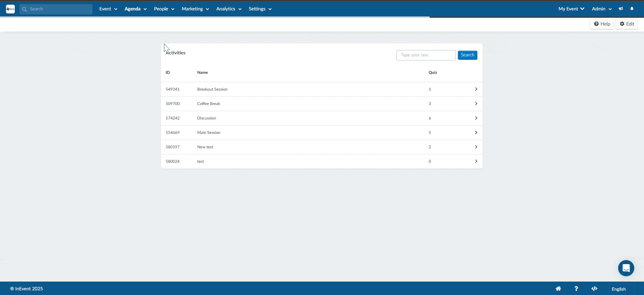Image resolution: width=644 pixels, height=295 pixels.
Task: Open New test row arrow
Action: pyautogui.click(x=476, y=147)
